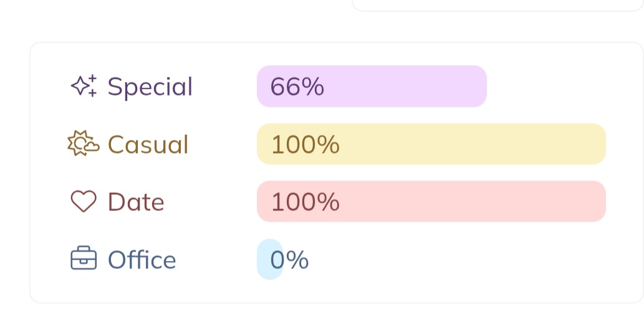The width and height of the screenshot is (644, 317).
Task: Choose the Date occasion label
Action: tap(136, 202)
